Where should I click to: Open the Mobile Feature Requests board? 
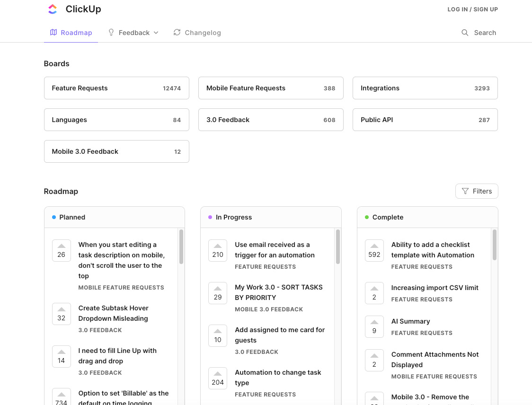(x=271, y=88)
